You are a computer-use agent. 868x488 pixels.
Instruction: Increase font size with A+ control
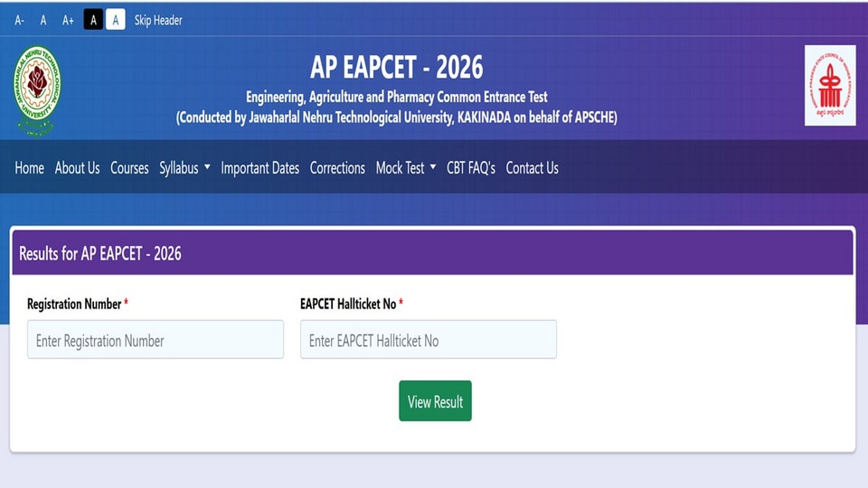pyautogui.click(x=68, y=21)
